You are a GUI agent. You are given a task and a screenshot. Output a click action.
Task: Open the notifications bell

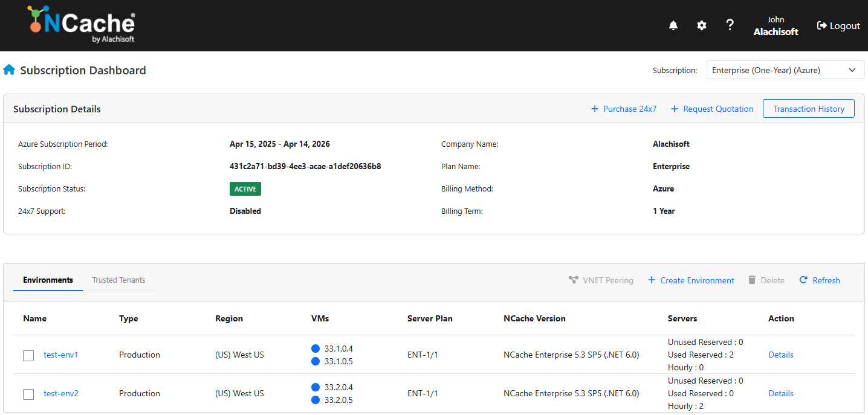click(x=673, y=25)
